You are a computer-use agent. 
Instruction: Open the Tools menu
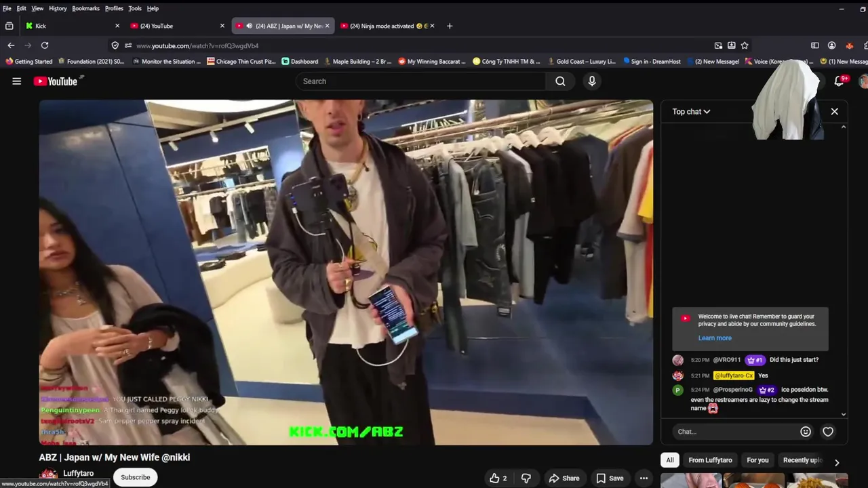[135, 8]
